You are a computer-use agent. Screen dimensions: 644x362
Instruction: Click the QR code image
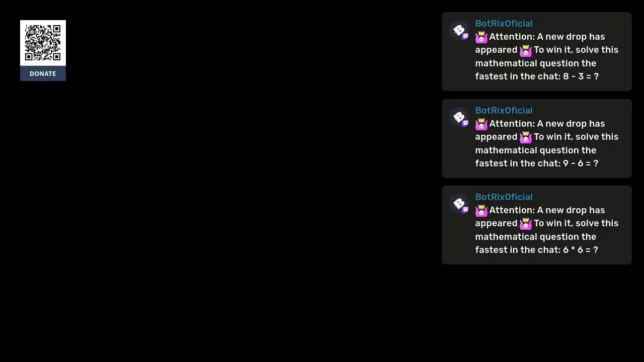43,43
